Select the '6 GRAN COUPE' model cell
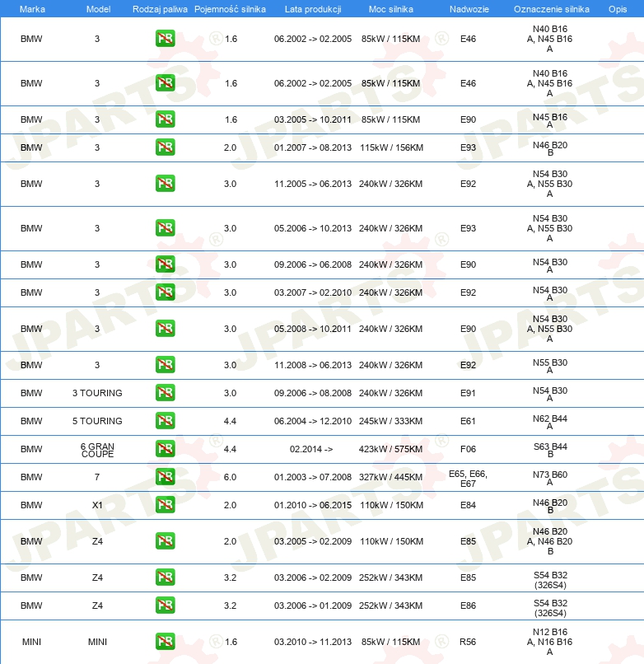644x664 pixels. coord(97,450)
